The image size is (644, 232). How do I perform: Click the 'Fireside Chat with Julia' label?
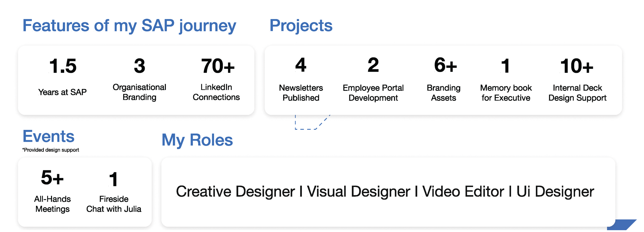click(114, 204)
